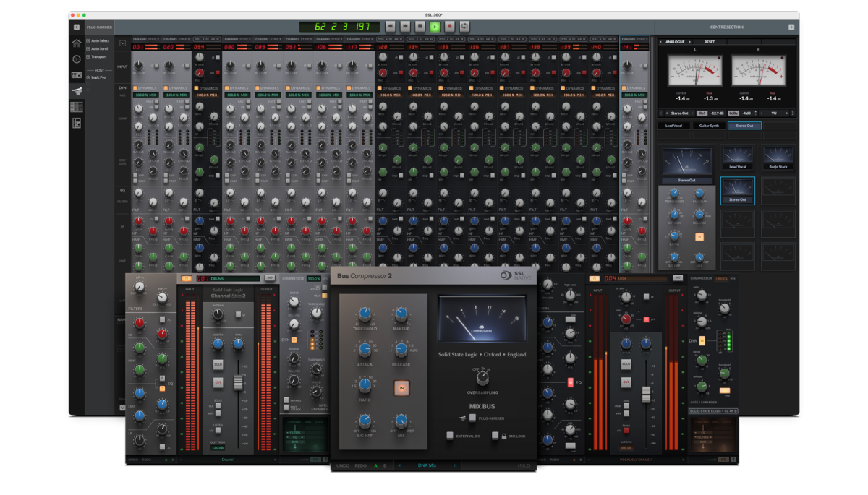868x495 pixels.
Task: Click SOLO on the Drums Channel Strip 2 plug-in
Action: (218, 365)
